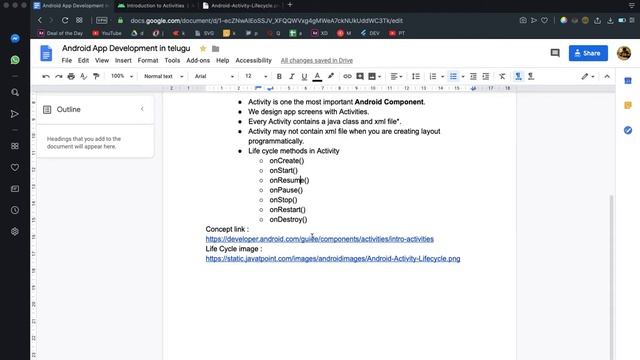Hide the menus with collapse arrow

pos(607,76)
